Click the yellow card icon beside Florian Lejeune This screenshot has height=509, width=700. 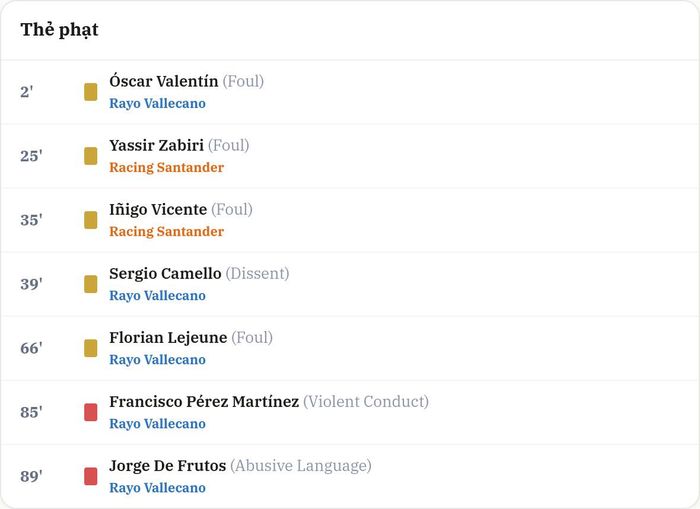click(x=91, y=348)
